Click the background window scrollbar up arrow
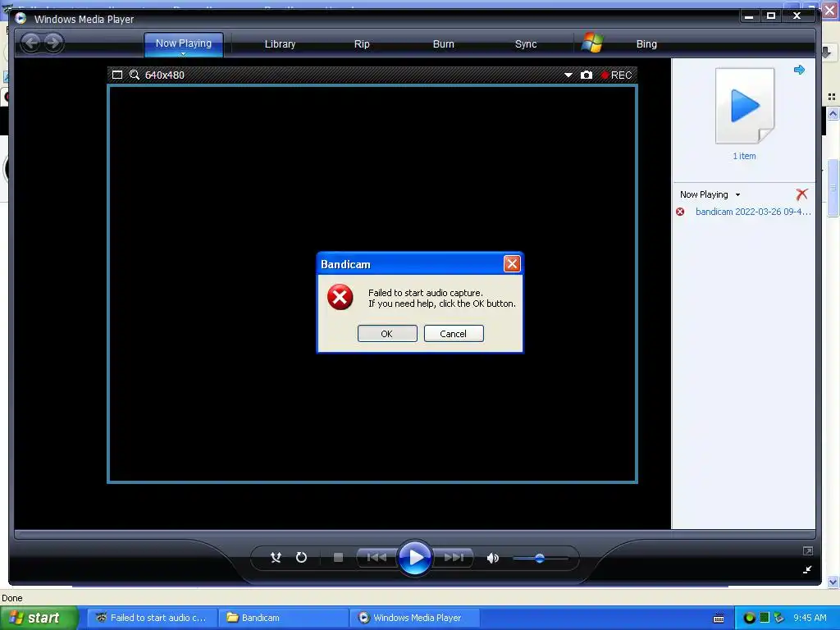Viewport: 840px width, 630px height. [x=833, y=113]
